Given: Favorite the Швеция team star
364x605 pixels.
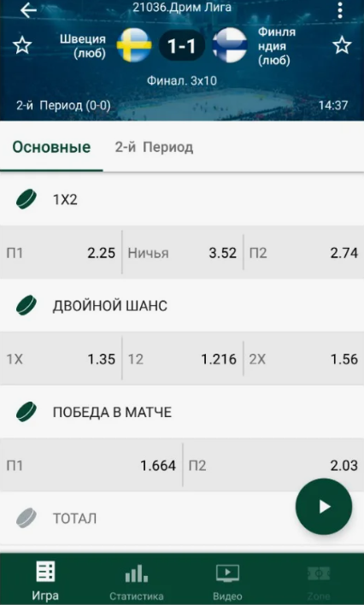Looking at the screenshot, I should point(22,45).
